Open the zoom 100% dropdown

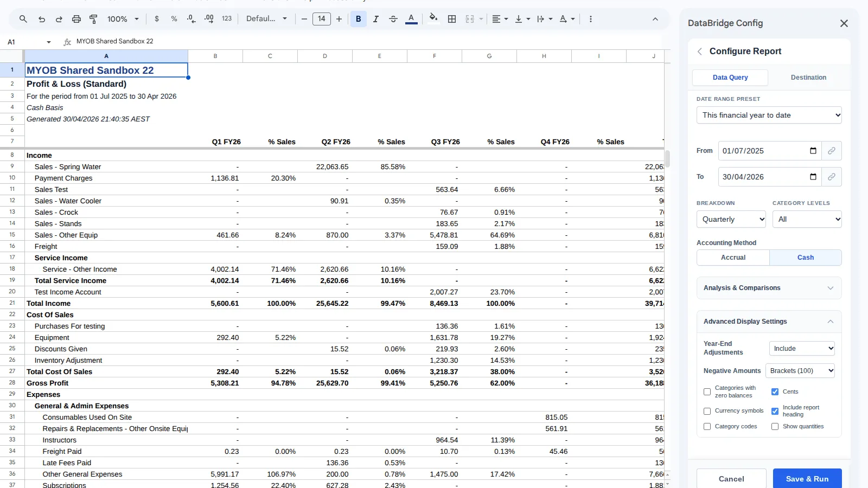[123, 19]
